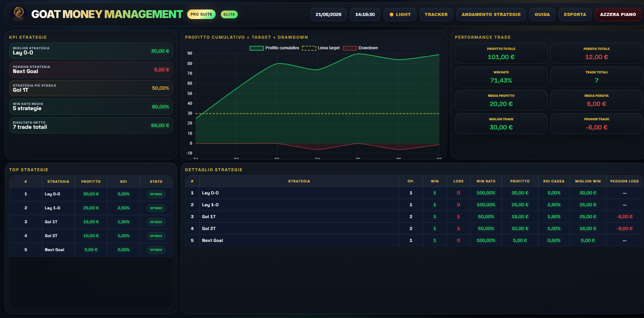
Task: Click -6,00 € Peggior Loss for Gol 1T
Action: tap(624, 217)
